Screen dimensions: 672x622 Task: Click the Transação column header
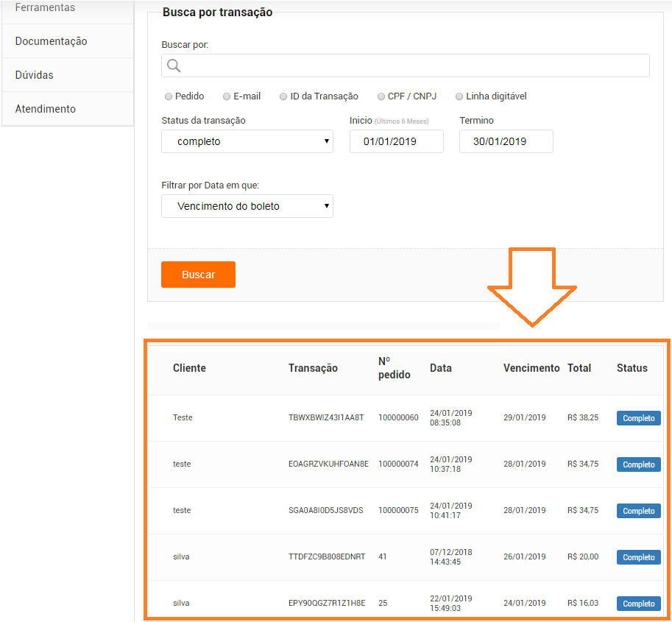(313, 368)
